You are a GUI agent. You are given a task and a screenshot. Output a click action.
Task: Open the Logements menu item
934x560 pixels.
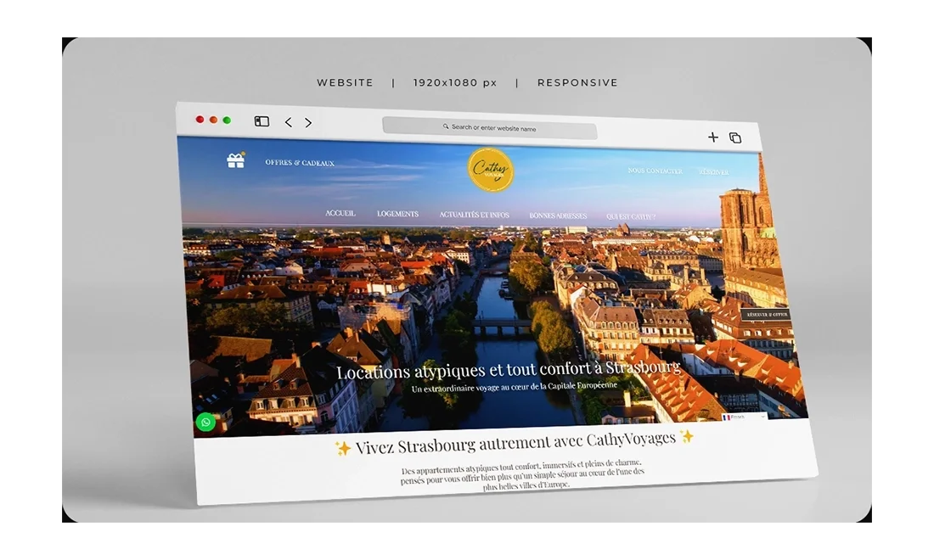click(397, 214)
